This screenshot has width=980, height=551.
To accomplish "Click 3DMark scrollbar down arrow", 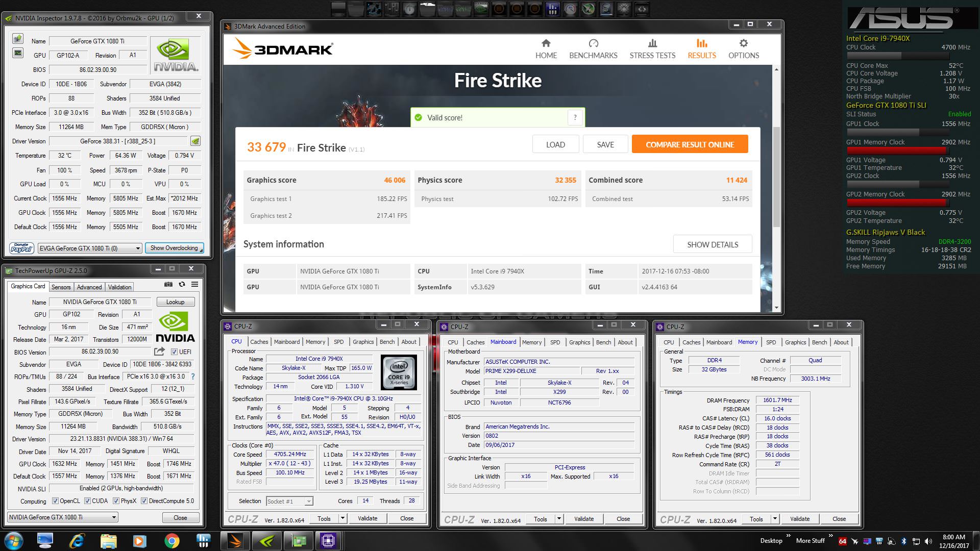I will (776, 308).
